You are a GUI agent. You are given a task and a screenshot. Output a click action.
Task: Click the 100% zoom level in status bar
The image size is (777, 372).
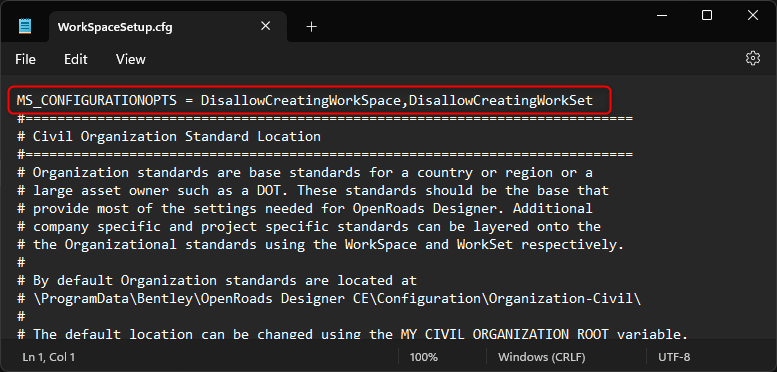[424, 357]
